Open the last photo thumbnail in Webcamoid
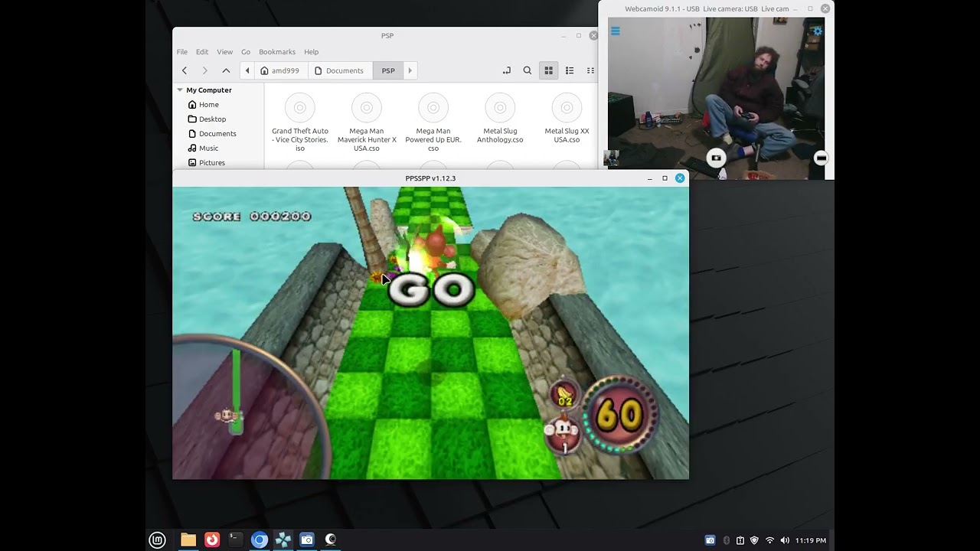This screenshot has width=980, height=551. [x=611, y=158]
